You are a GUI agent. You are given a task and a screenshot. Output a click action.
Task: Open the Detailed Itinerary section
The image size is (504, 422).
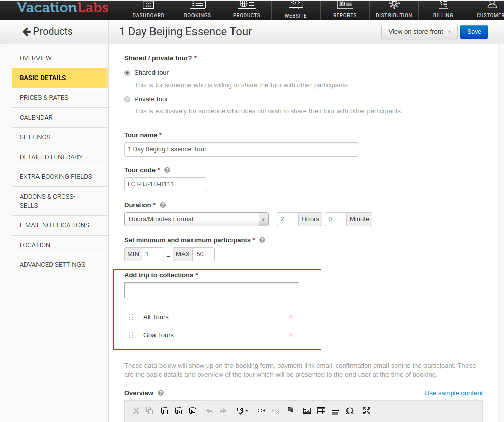[x=51, y=157]
